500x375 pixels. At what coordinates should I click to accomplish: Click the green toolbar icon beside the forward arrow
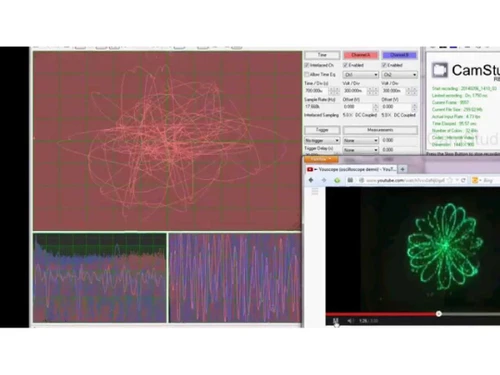click(337, 180)
